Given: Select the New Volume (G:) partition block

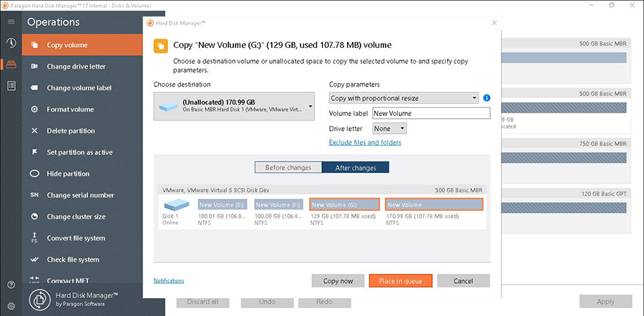Looking at the screenshot, I should 344,204.
